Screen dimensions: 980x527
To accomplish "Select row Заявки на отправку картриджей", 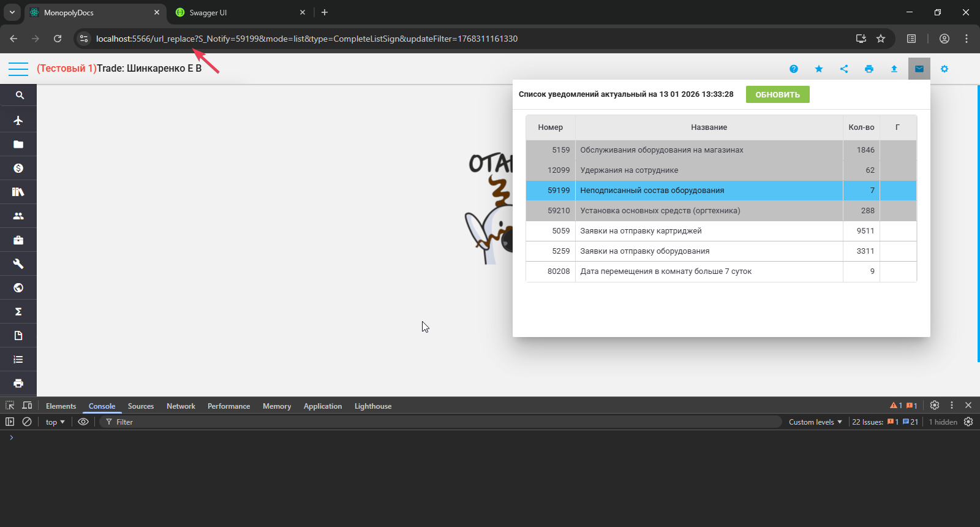I will point(721,231).
